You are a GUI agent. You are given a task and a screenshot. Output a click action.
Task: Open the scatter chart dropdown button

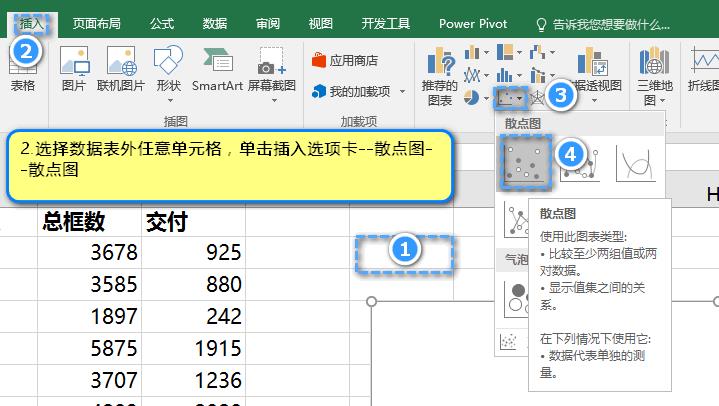coord(513,98)
